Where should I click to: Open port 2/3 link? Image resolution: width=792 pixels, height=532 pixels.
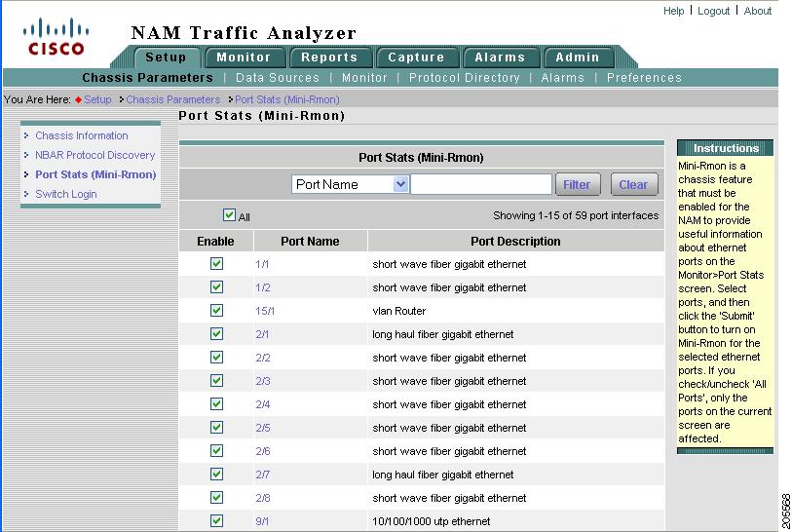[x=263, y=381]
